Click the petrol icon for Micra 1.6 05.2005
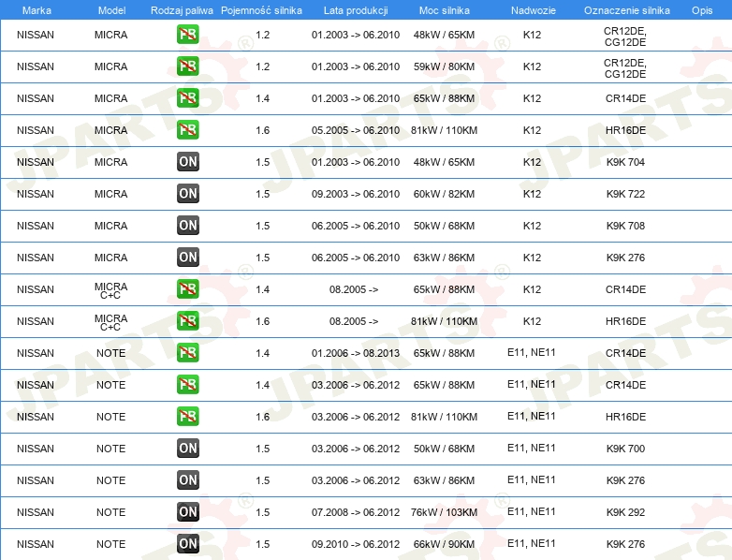Image resolution: width=732 pixels, height=560 pixels. click(187, 130)
